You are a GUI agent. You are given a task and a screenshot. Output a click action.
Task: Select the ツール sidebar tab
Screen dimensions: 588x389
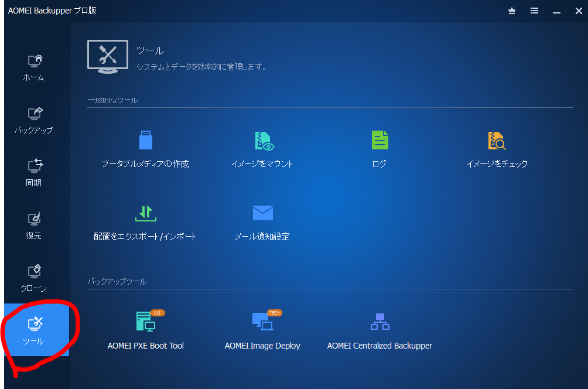pyautogui.click(x=36, y=330)
